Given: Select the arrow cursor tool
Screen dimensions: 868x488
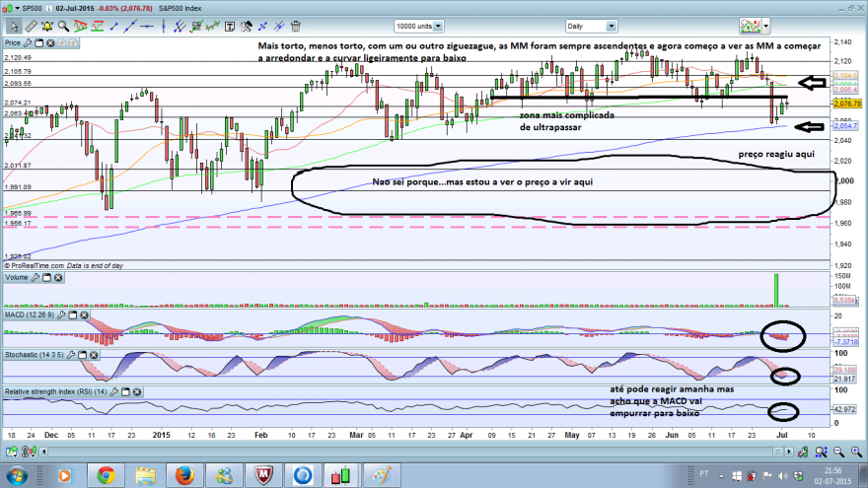Looking at the screenshot, I should tap(14, 26).
